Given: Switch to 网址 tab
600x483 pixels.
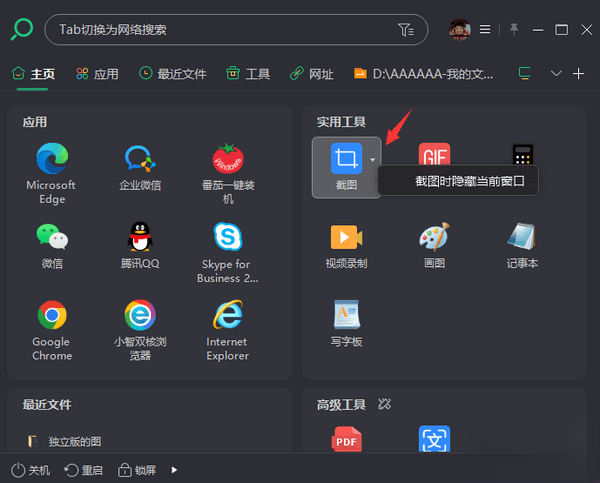Looking at the screenshot, I should [x=311, y=73].
